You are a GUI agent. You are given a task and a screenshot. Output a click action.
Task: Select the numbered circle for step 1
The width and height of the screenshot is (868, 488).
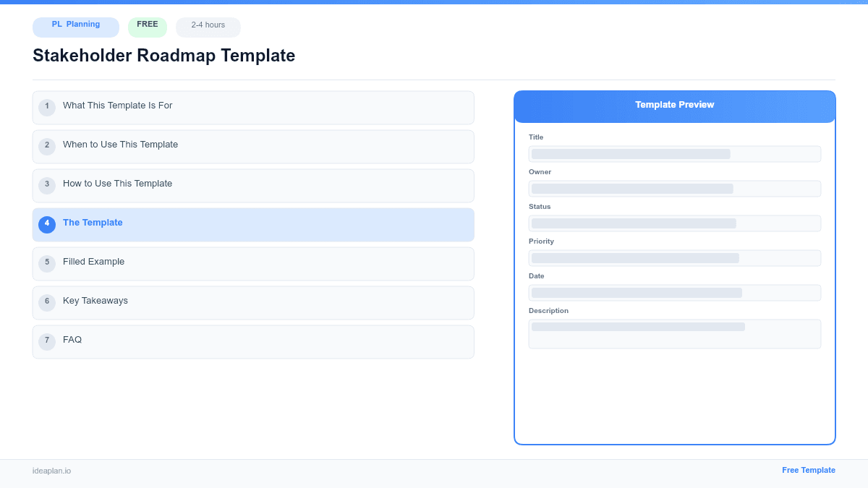pos(47,107)
